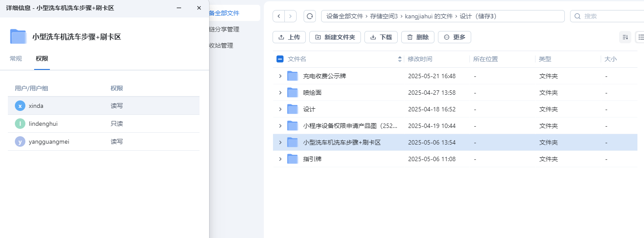Expand the 设计 folder row
Screen dimensions: 644x238
tap(280, 109)
